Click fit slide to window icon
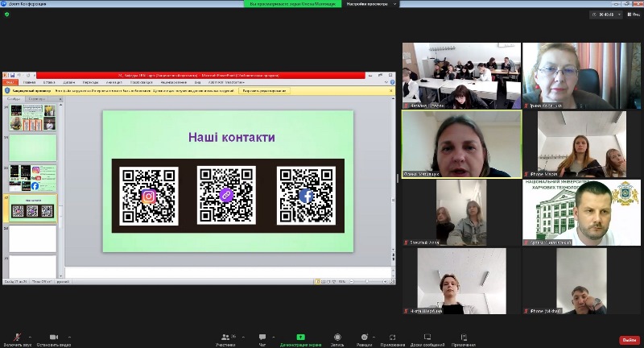Viewport: 644px width, 348px height. [392, 281]
